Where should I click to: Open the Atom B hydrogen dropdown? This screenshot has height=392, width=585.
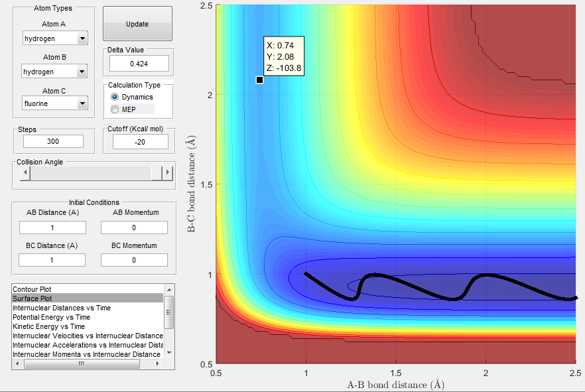(54, 71)
